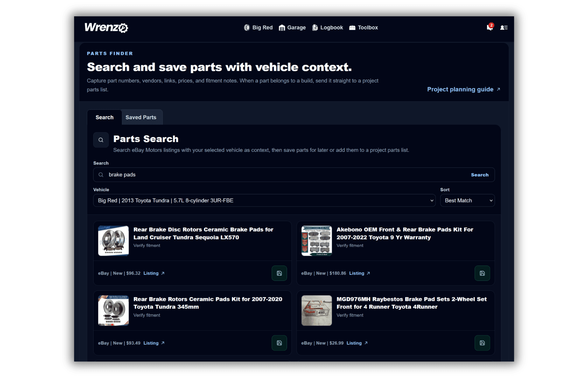Open the Big Red vehicle menu
Image resolution: width=588 pixels, height=378 pixels.
[x=258, y=27]
